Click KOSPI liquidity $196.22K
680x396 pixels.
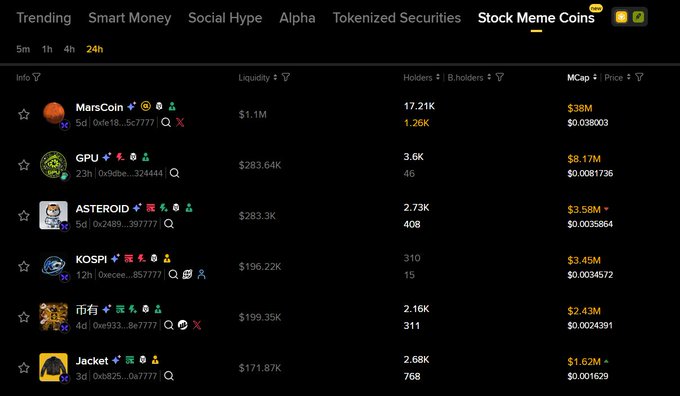(260, 266)
